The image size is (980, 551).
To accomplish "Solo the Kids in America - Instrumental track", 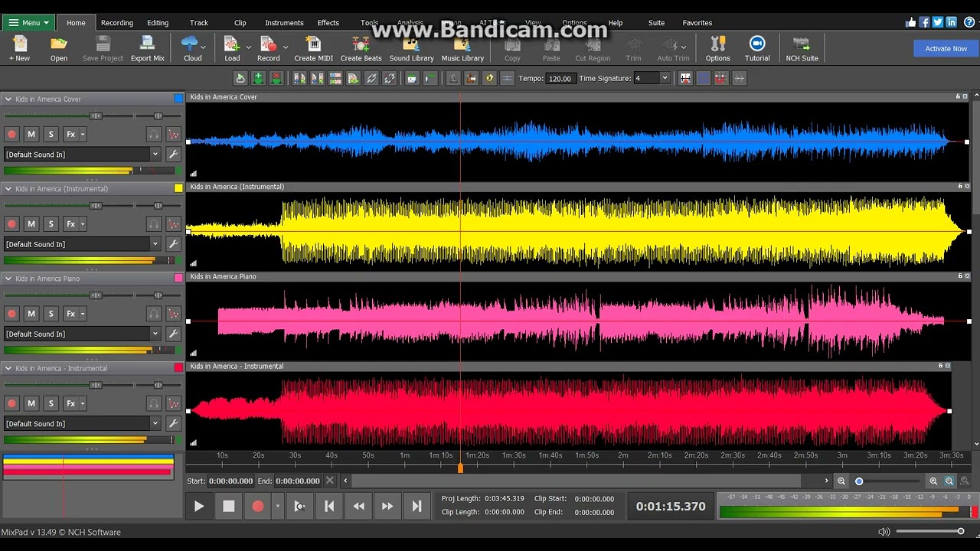I will (x=51, y=403).
